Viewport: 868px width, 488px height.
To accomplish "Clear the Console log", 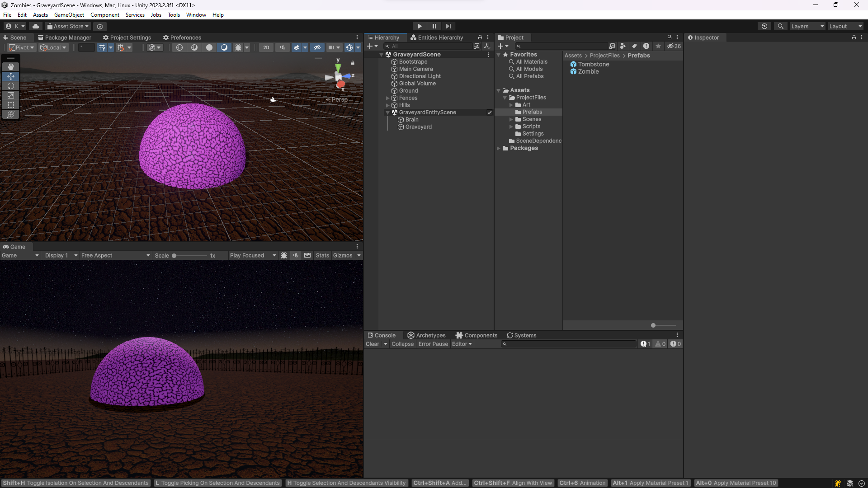I will pyautogui.click(x=372, y=344).
